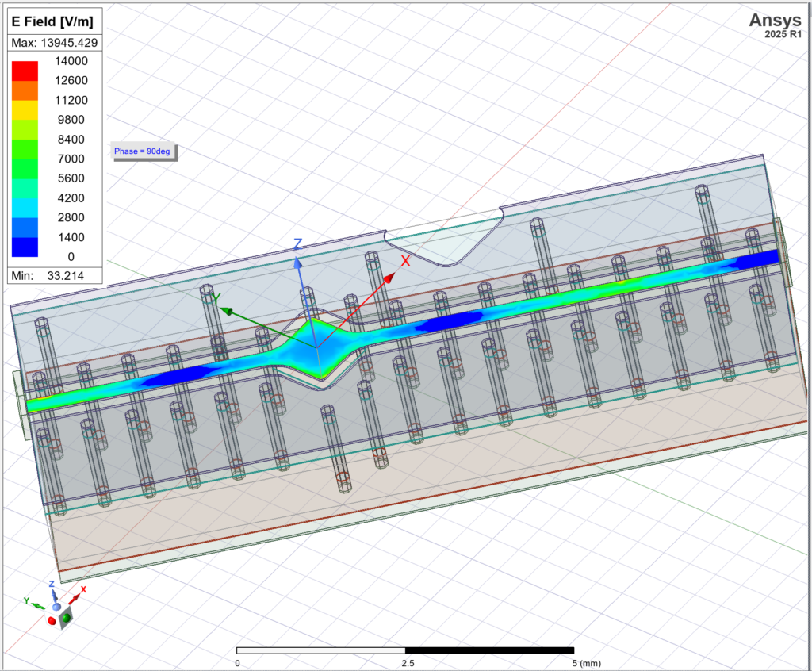Click the large Z label on the model coordinate axis
This screenshot has width=812, height=671.
click(x=298, y=244)
